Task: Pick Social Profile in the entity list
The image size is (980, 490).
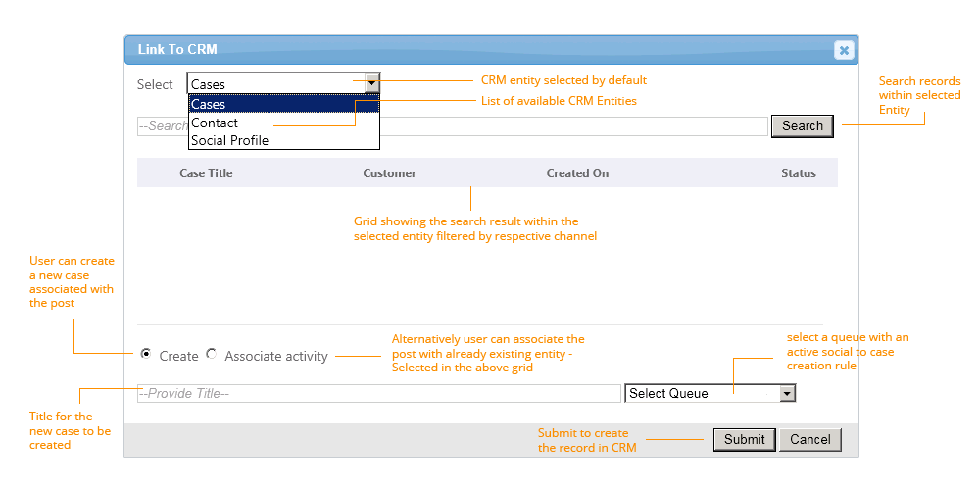Action: point(229,140)
